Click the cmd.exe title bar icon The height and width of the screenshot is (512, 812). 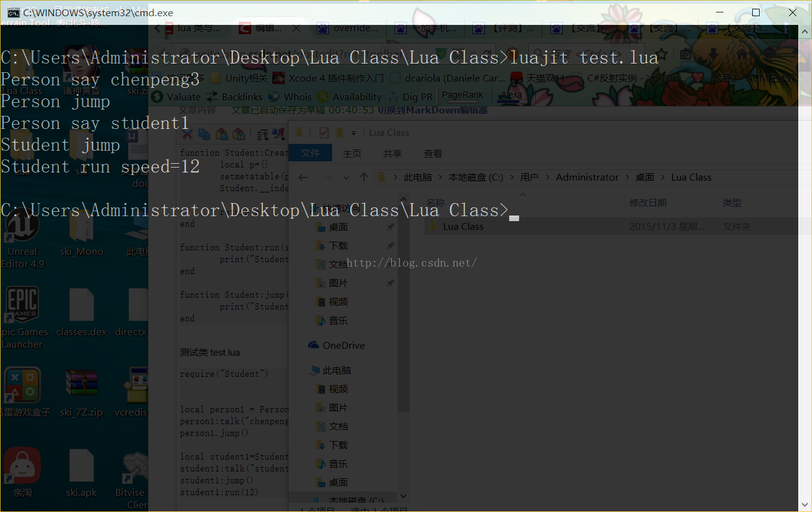[12, 12]
